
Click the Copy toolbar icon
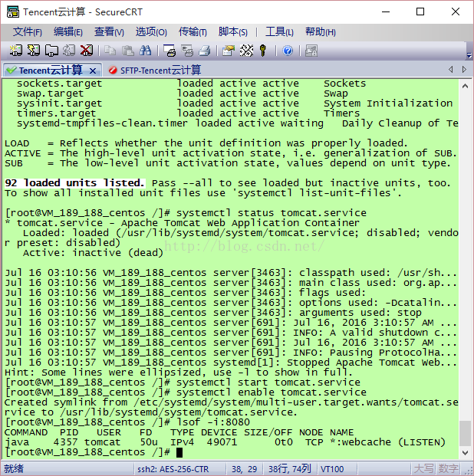[x=110, y=51]
